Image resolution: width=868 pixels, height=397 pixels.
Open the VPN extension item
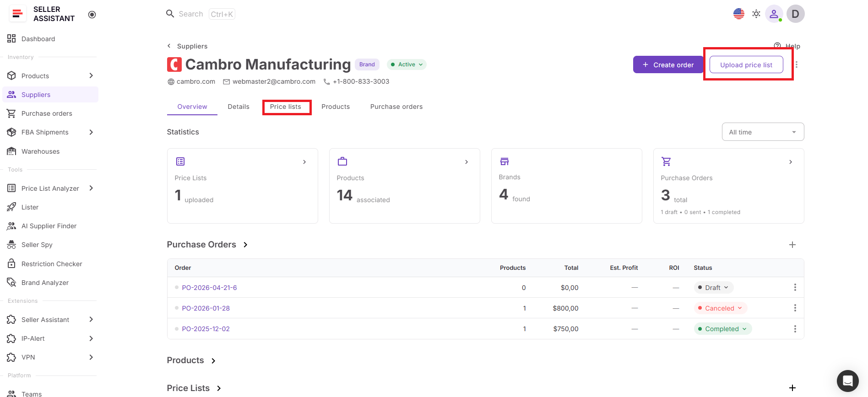click(28, 357)
